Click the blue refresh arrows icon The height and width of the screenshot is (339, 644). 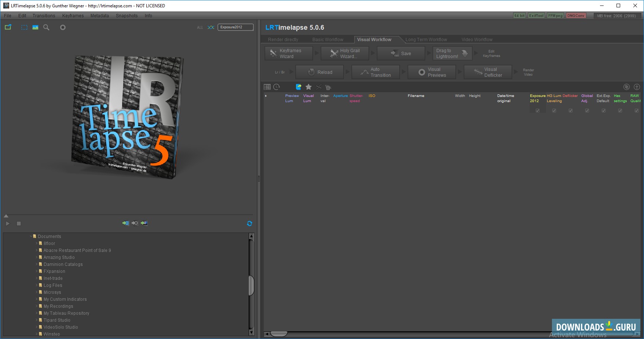pyautogui.click(x=249, y=223)
